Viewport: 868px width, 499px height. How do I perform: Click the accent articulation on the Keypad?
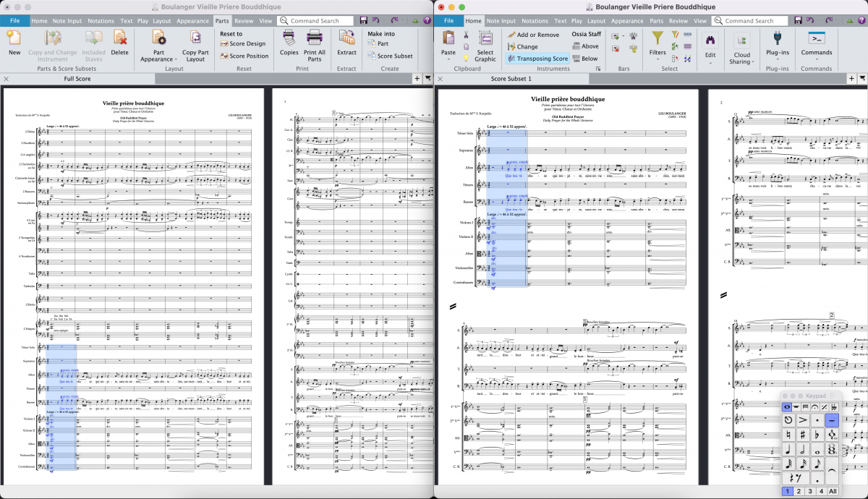[x=803, y=419]
